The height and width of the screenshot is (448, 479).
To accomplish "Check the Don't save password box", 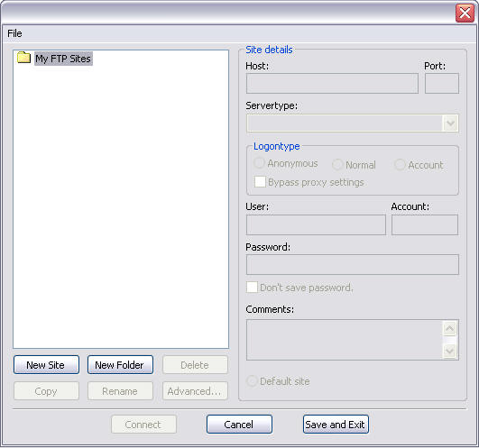I will click(252, 288).
